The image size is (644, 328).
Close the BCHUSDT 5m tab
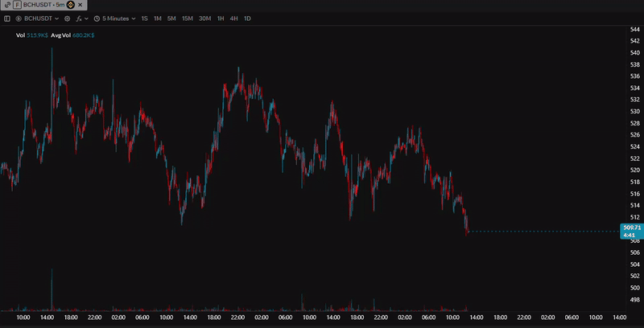[80, 6]
